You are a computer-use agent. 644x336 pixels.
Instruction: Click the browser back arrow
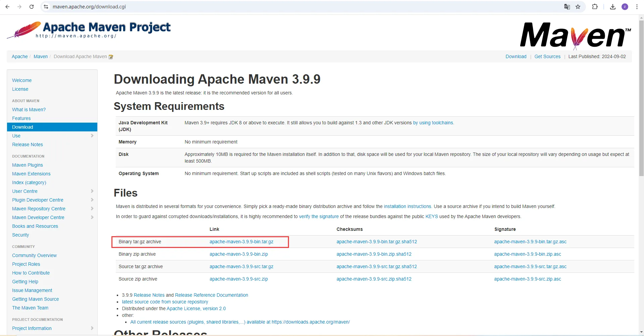coord(7,7)
